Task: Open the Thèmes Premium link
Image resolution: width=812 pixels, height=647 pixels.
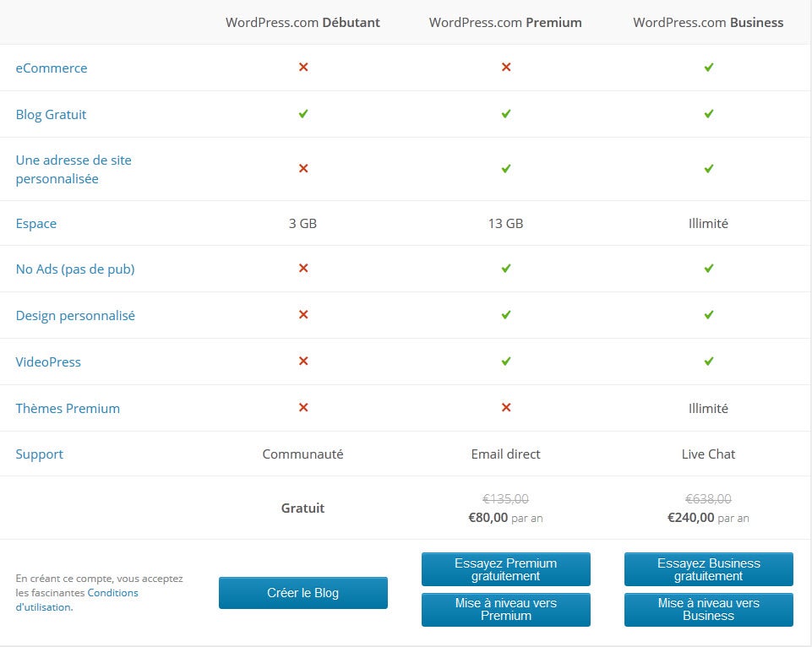Action: [x=68, y=409]
